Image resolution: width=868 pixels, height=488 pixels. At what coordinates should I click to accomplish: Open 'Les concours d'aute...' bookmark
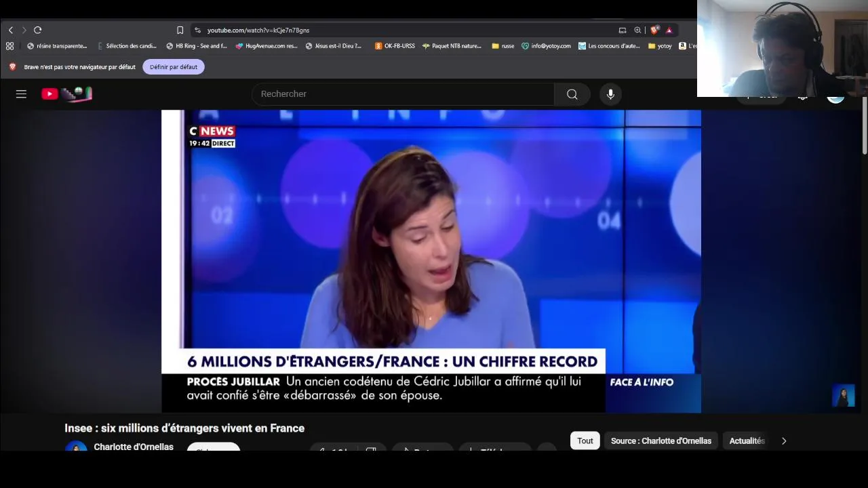tap(609, 46)
